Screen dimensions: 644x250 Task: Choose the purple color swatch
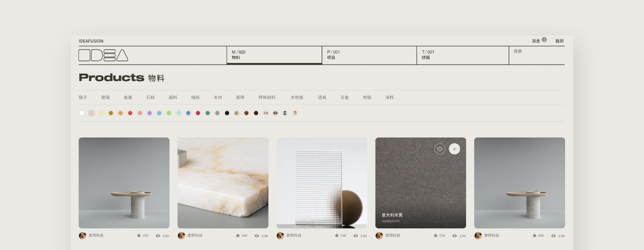pyautogui.click(x=149, y=113)
